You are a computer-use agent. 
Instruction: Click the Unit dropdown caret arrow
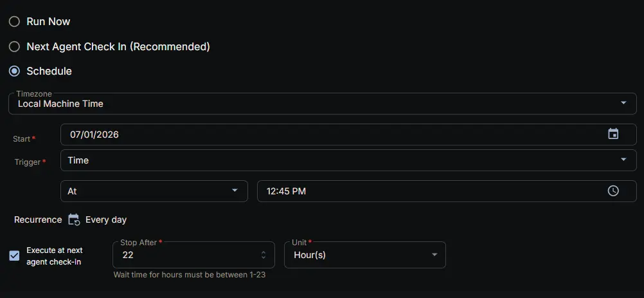(x=434, y=255)
